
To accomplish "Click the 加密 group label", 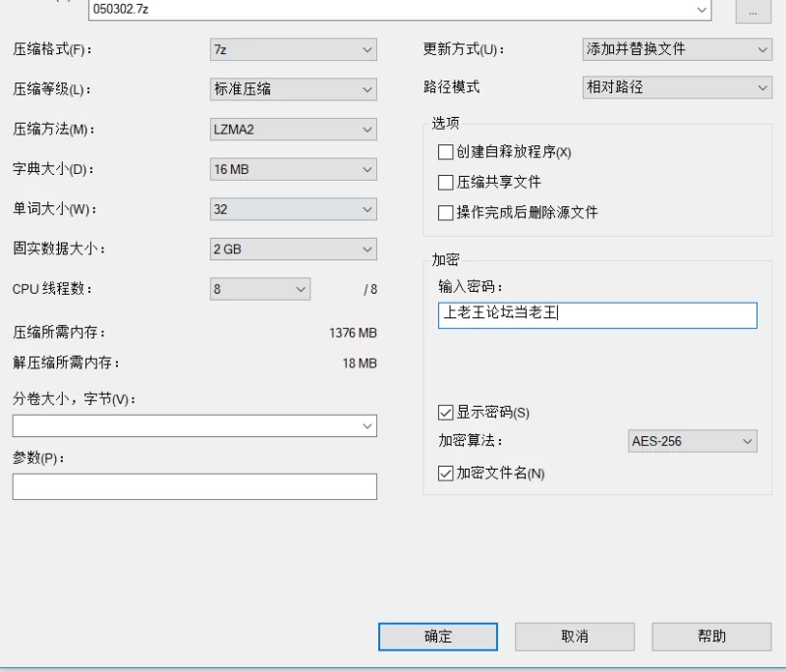I will coord(445,259).
